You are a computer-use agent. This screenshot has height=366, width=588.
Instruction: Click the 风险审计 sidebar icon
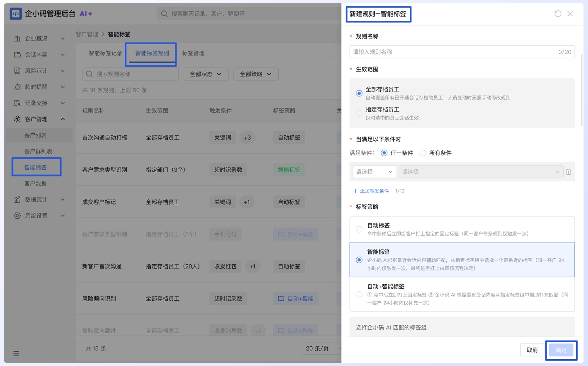pyautogui.click(x=17, y=71)
